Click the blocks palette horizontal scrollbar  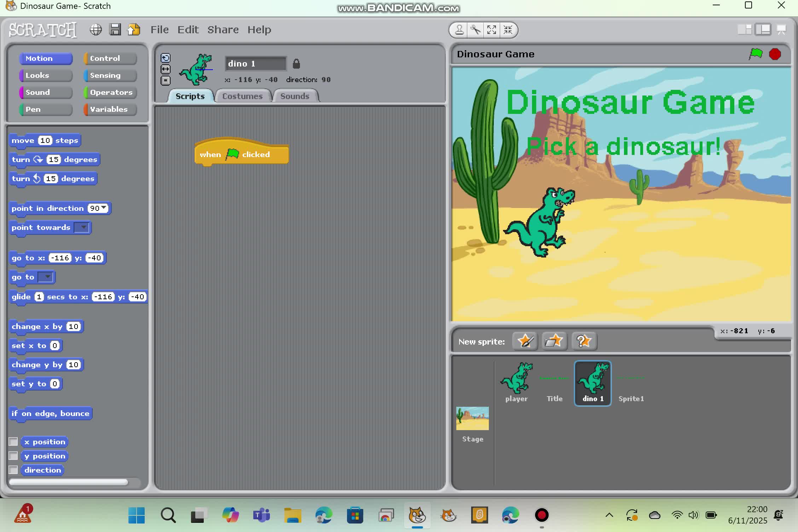click(x=68, y=482)
